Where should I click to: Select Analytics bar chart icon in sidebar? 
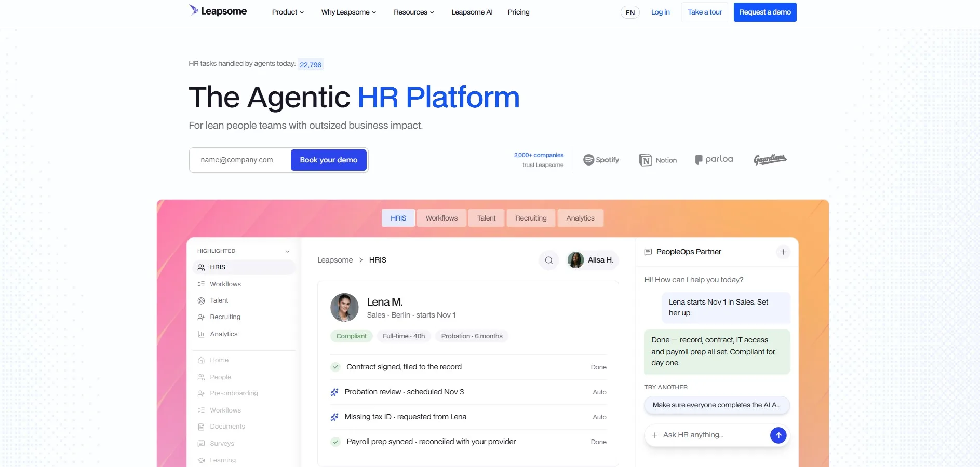coord(201,334)
